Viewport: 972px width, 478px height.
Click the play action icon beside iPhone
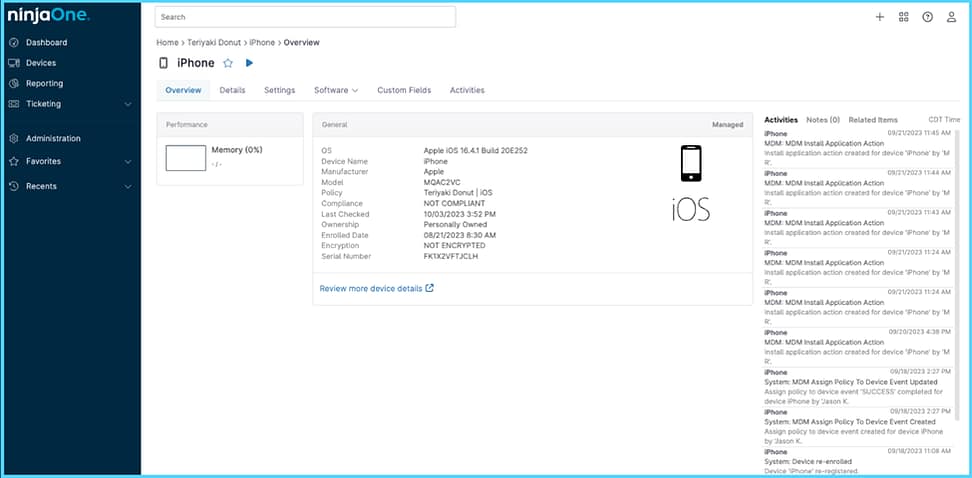pos(249,63)
